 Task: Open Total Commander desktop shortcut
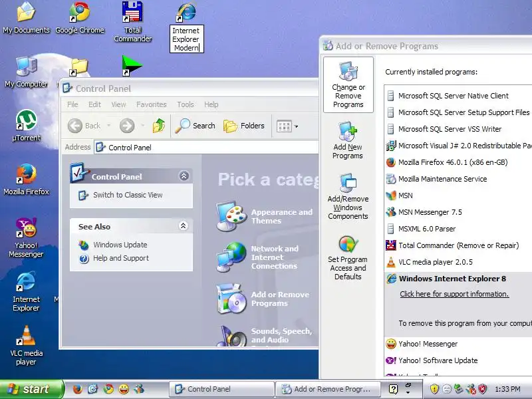[132, 22]
